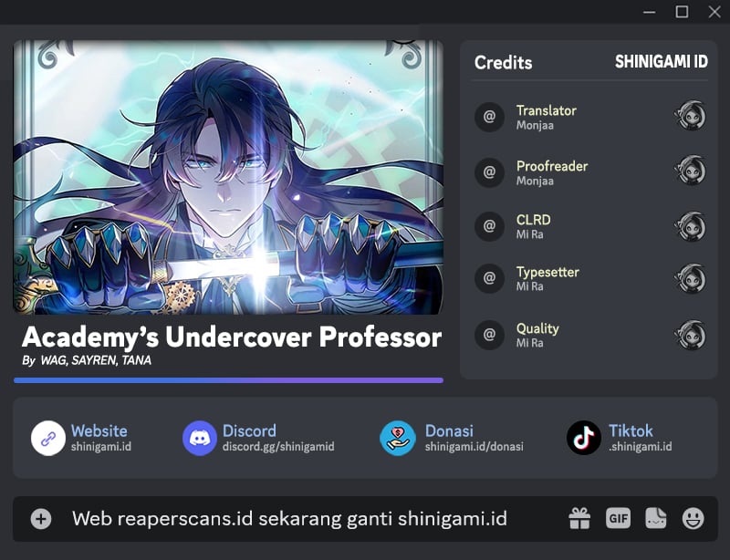Open the GIF picker icon
Viewport: 730px width, 560px height.
619,518
